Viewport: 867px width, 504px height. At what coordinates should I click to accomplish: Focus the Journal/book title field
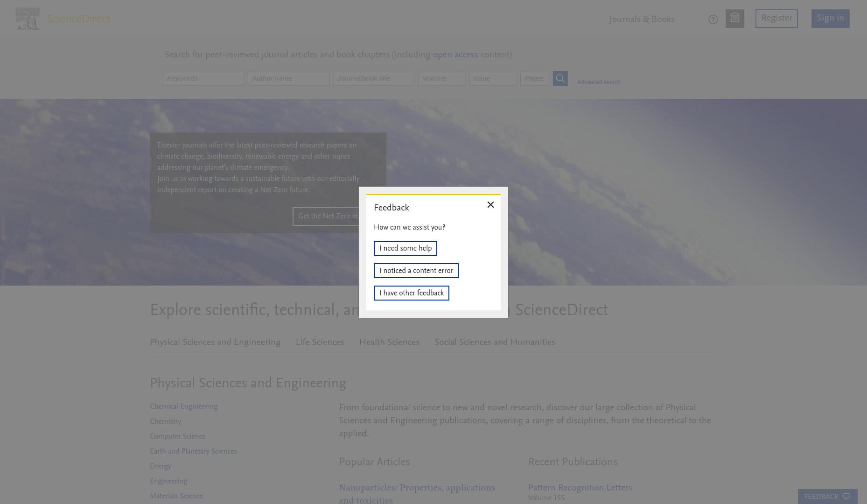click(x=374, y=78)
